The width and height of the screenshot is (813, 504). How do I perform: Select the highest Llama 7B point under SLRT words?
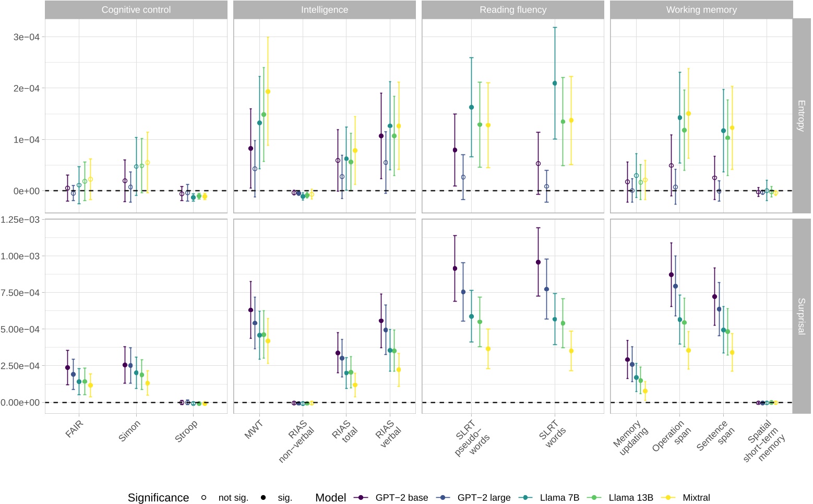(556, 83)
